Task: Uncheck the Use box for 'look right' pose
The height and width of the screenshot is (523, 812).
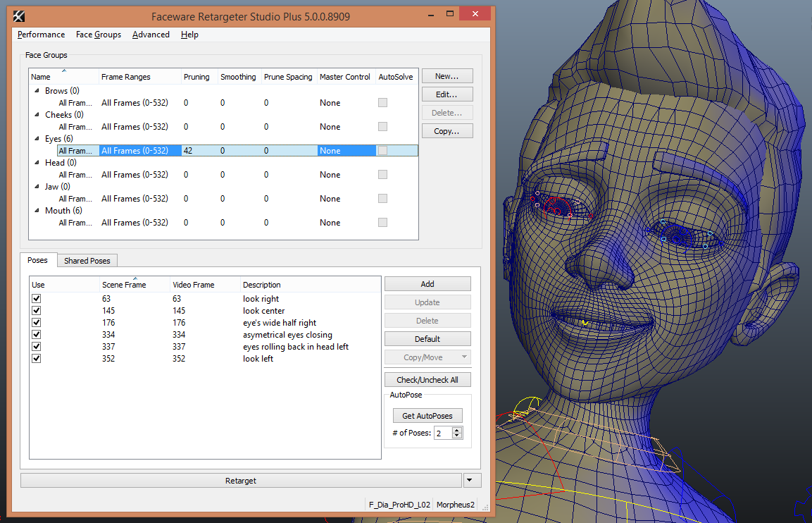Action: pos(36,298)
